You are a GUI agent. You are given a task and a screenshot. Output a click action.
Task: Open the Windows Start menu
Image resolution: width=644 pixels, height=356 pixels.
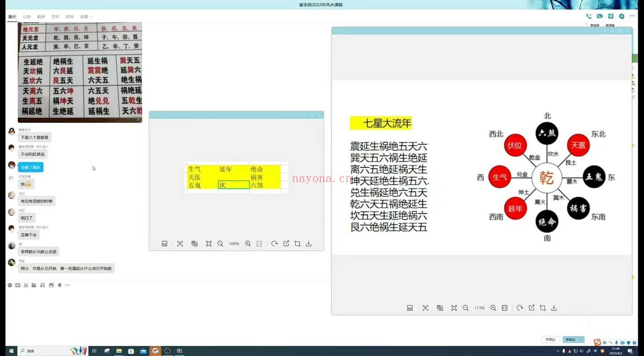click(x=11, y=351)
